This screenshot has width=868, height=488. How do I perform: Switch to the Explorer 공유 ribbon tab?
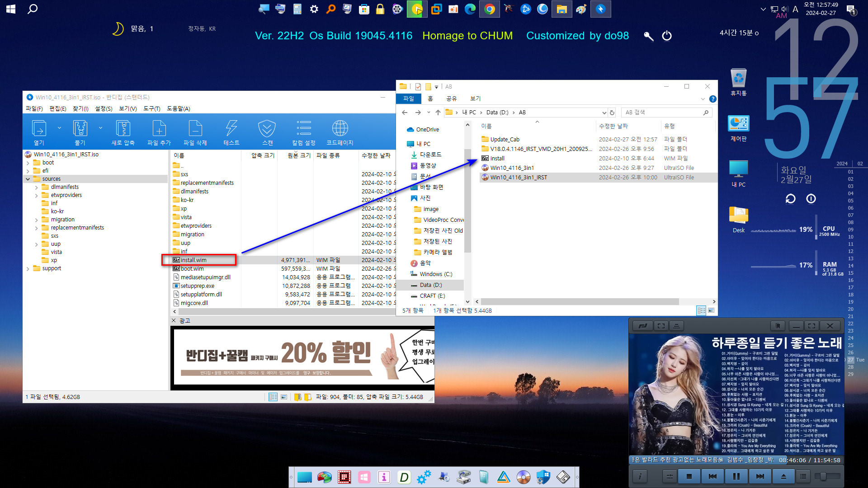click(451, 99)
